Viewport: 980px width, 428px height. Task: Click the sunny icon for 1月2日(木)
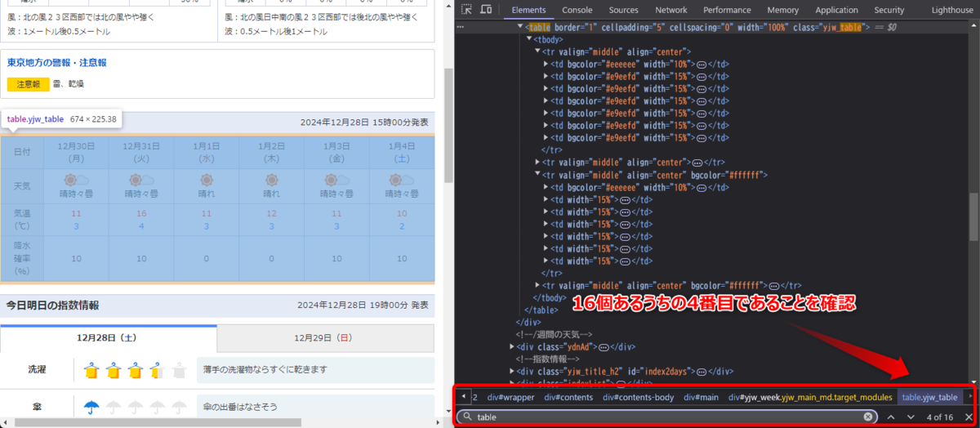pos(271,181)
